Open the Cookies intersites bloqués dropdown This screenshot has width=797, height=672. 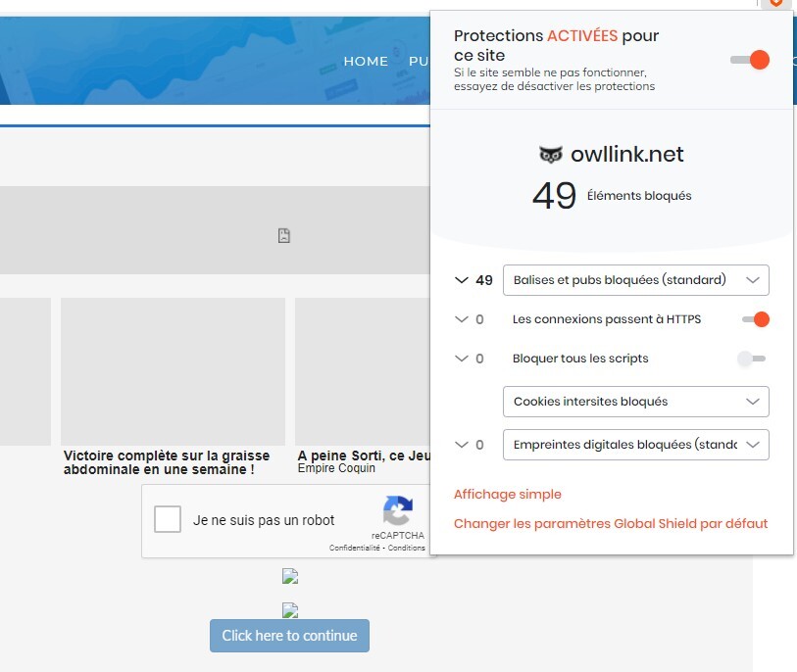point(636,402)
